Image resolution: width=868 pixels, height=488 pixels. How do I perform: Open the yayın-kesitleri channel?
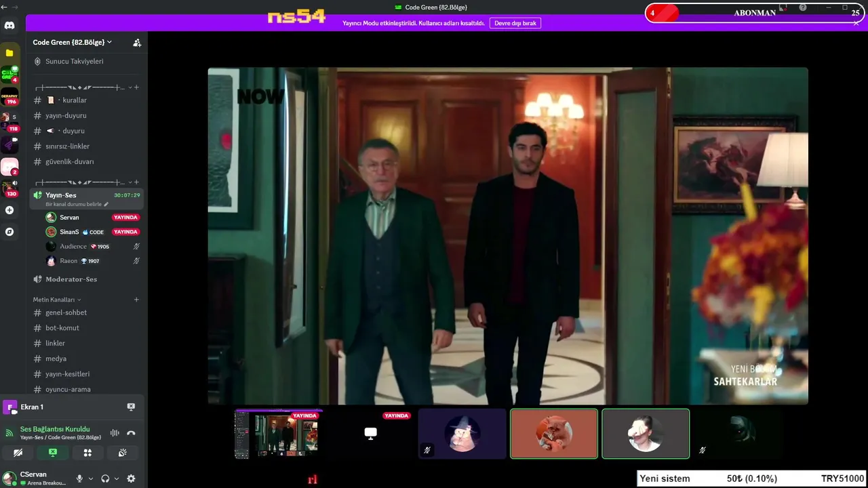coord(87,374)
